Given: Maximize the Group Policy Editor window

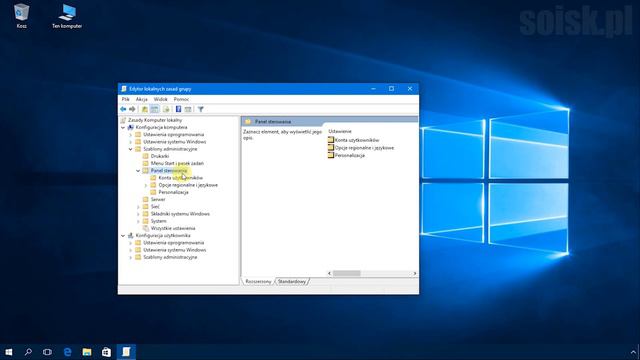Looking at the screenshot, I should pyautogui.click(x=391, y=89).
